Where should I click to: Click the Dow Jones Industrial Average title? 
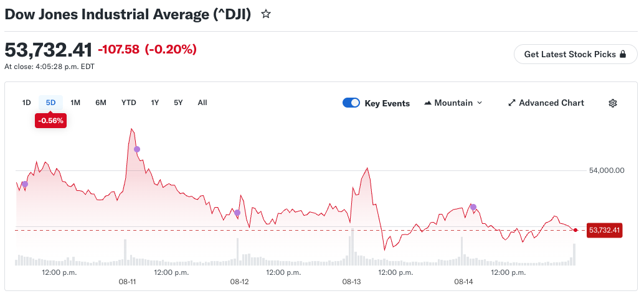pos(128,14)
